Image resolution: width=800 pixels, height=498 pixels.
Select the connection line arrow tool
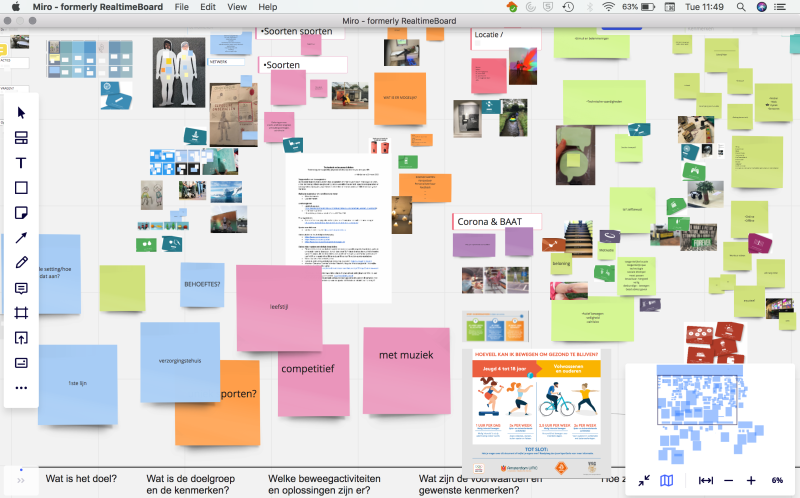pyautogui.click(x=22, y=238)
